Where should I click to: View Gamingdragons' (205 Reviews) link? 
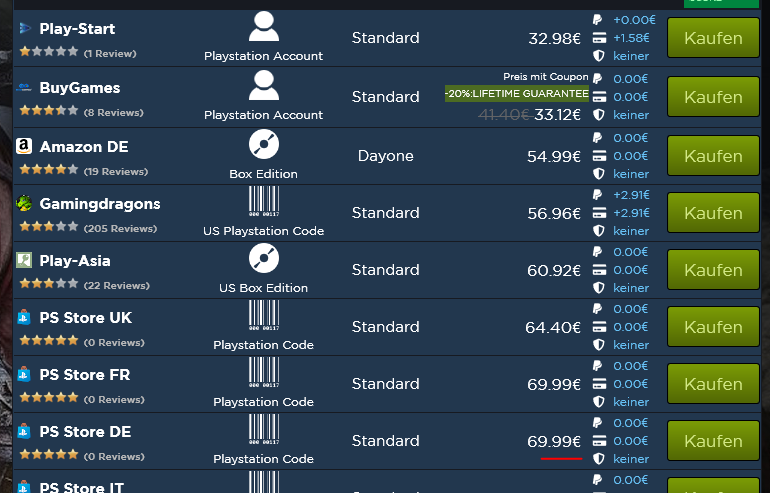click(120, 228)
